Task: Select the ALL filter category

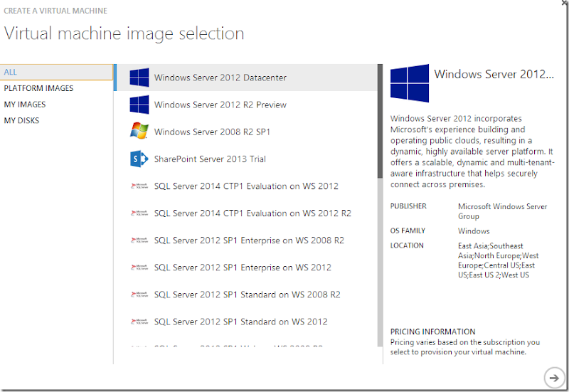Action: (11, 73)
